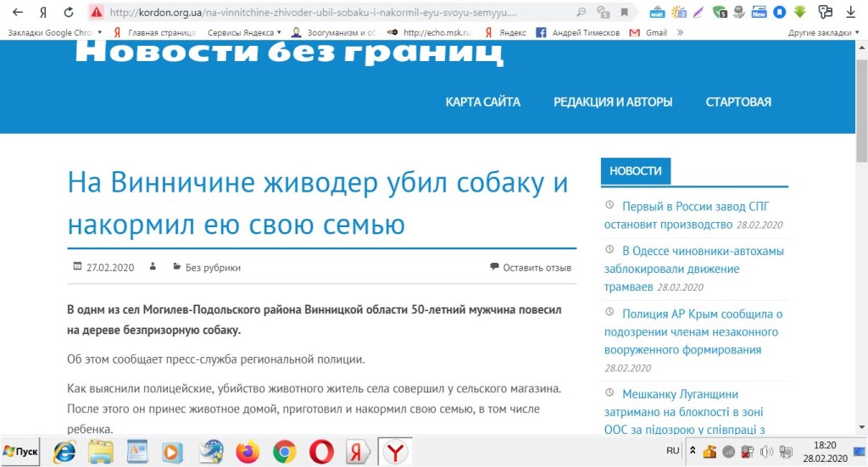Click the bookmark icon in the address bar

[625, 13]
